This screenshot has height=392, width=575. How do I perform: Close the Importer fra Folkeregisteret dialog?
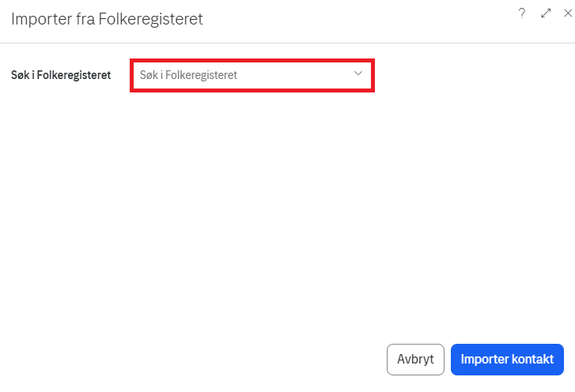567,13
